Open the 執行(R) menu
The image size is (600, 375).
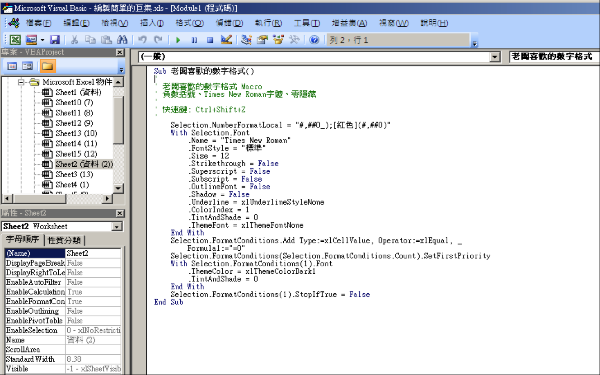tap(268, 23)
